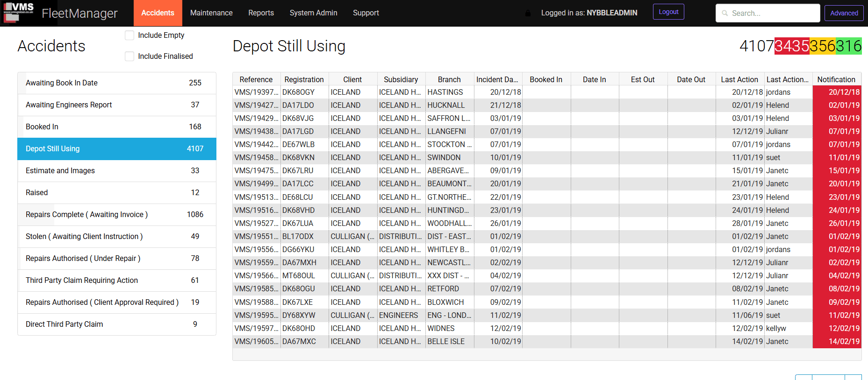868x380 pixels.
Task: Sort by the Reference column header
Action: click(x=256, y=79)
